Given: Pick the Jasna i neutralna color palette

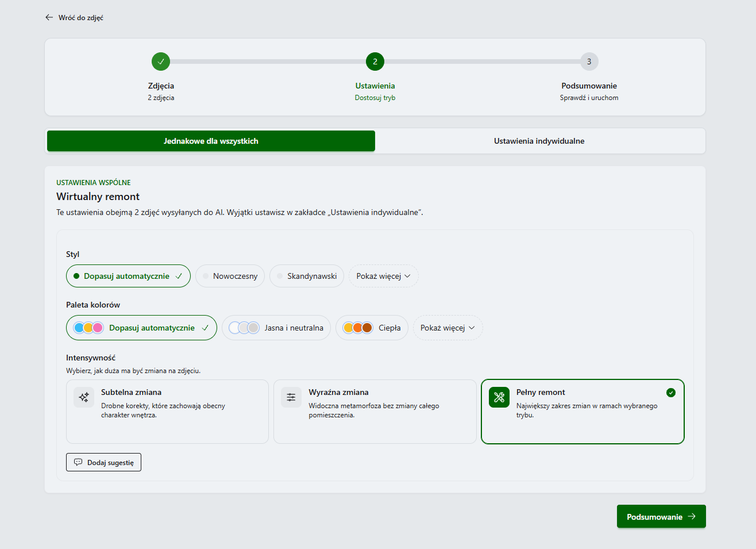Looking at the screenshot, I should click(x=276, y=328).
